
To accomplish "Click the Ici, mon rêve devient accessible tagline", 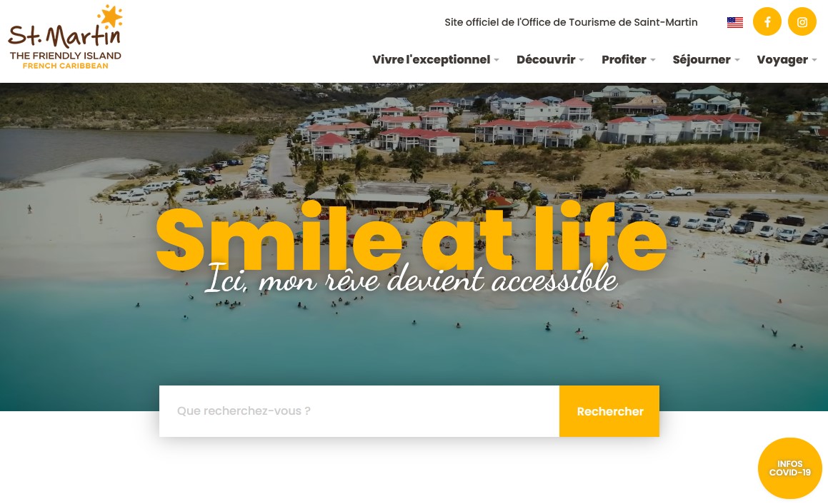I will tap(411, 278).
